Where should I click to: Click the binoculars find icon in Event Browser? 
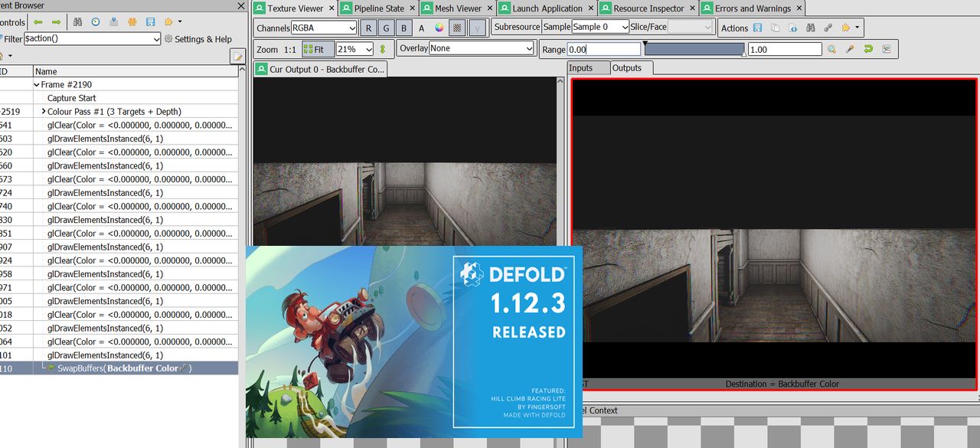(x=79, y=22)
